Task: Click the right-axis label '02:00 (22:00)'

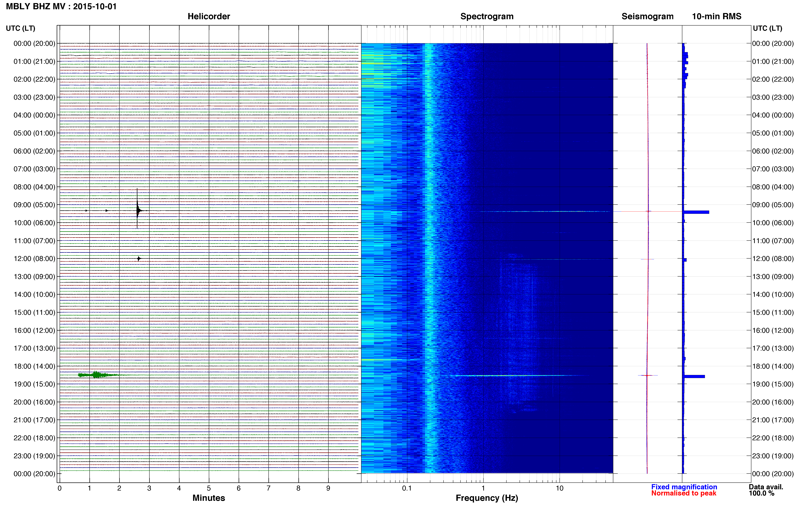Action: (773, 79)
